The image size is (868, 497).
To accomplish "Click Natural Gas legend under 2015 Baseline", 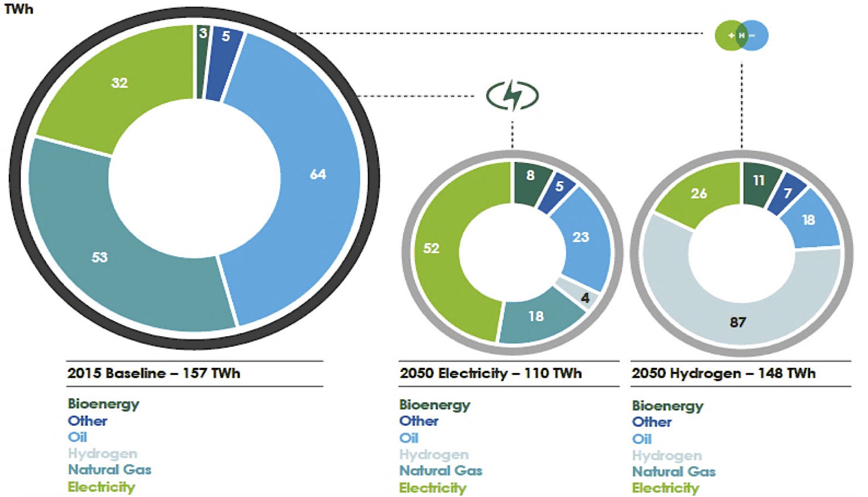I will coord(109,470).
